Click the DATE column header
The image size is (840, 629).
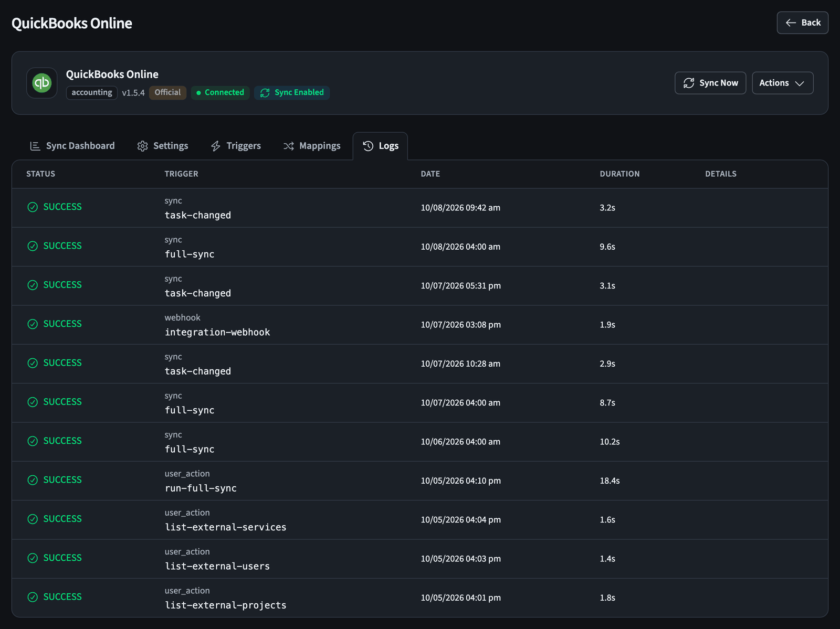tap(430, 174)
